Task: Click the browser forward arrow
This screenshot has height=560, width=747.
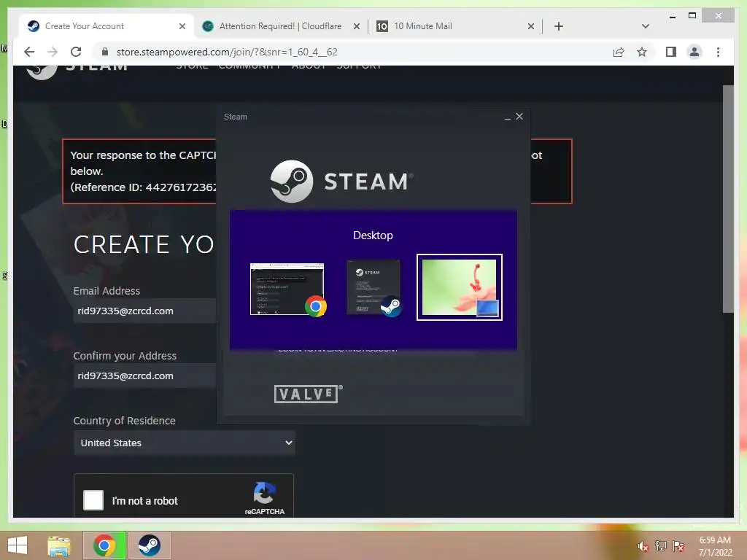Action: click(53, 52)
